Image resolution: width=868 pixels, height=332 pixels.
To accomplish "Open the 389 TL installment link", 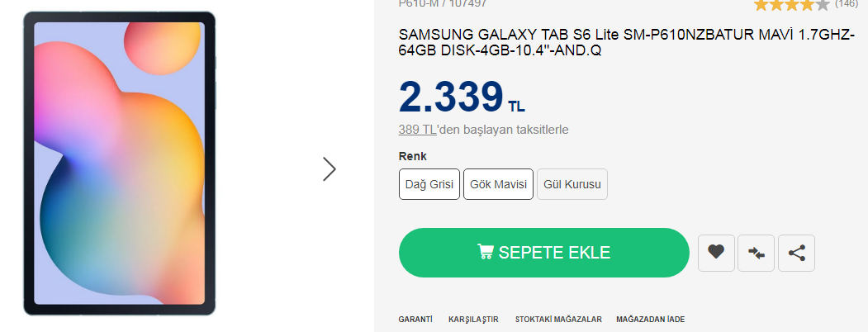I will 417,130.
